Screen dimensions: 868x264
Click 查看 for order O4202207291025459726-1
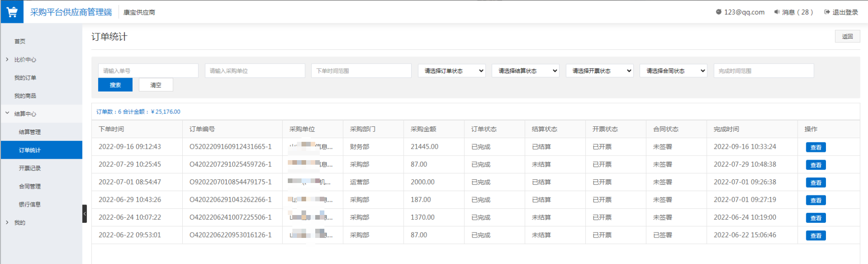816,165
